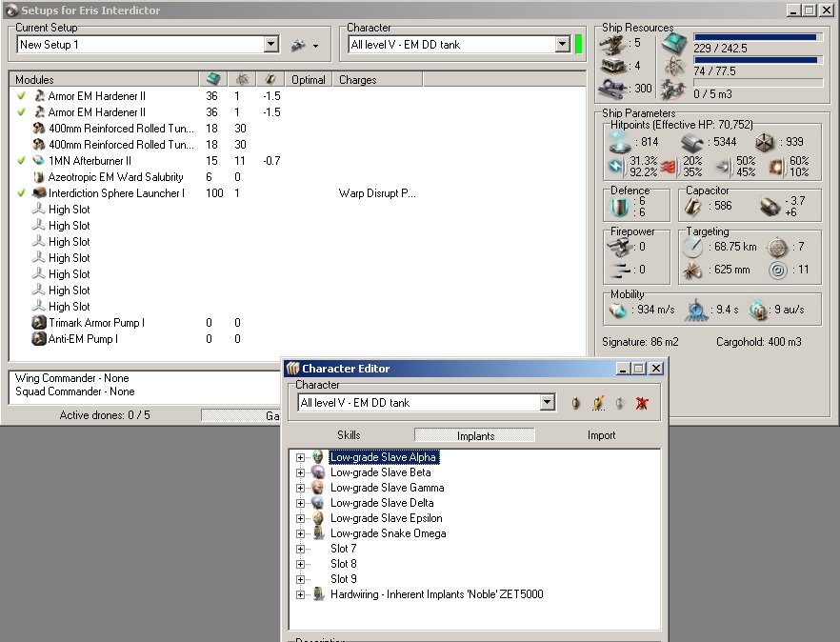
Task: Click new character icon in Character Editor
Action: click(x=576, y=403)
